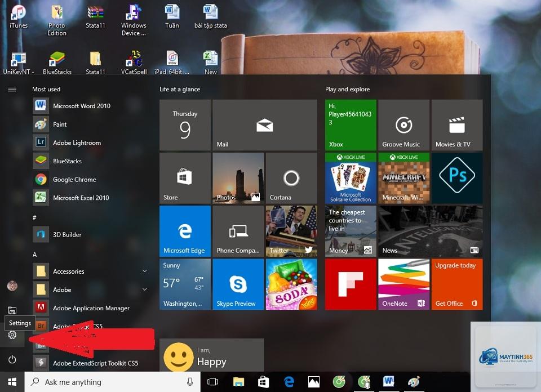Open Adobe Application Manager
Image resolution: width=541 pixels, height=392 pixels.
(x=91, y=308)
